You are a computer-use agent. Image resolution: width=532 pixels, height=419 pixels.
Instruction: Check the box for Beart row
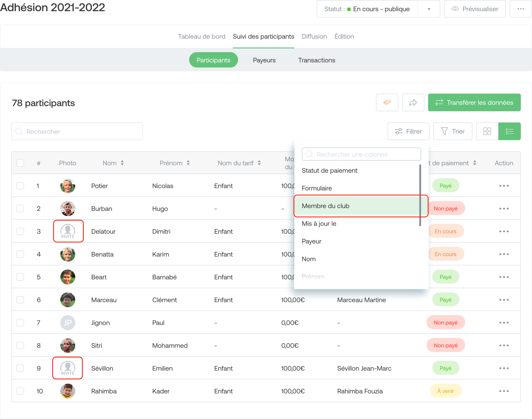pyautogui.click(x=20, y=277)
